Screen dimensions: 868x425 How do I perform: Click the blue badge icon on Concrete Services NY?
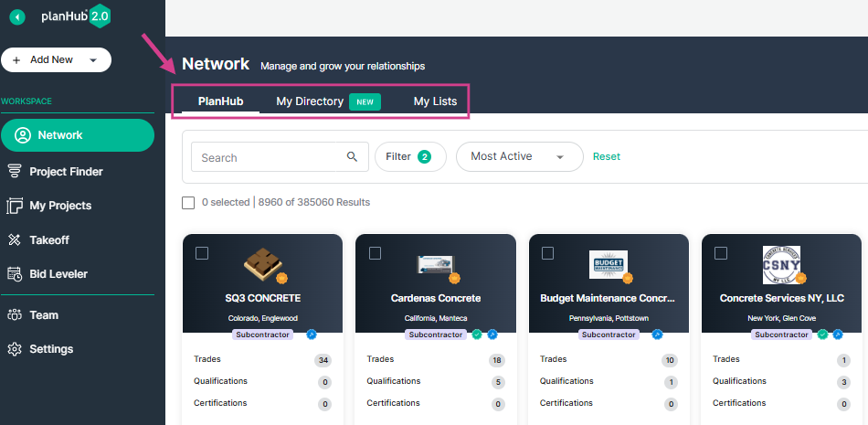838,335
